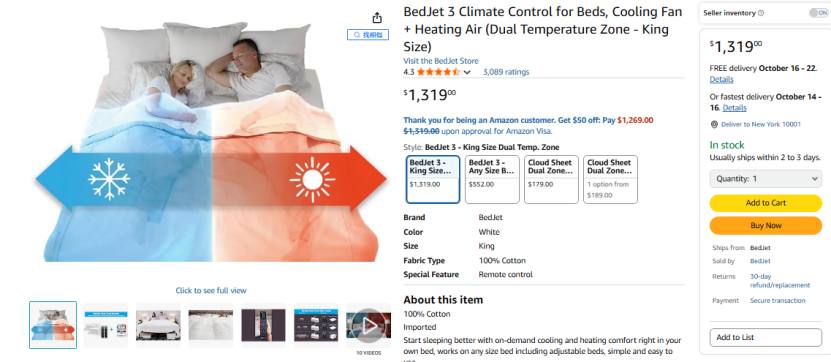The height and width of the screenshot is (362, 831).
Task: Select the white bed photo thumbnail
Action: point(158,325)
